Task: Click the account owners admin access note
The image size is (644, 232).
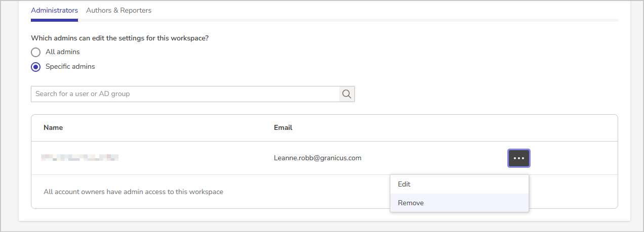Action: click(x=133, y=192)
